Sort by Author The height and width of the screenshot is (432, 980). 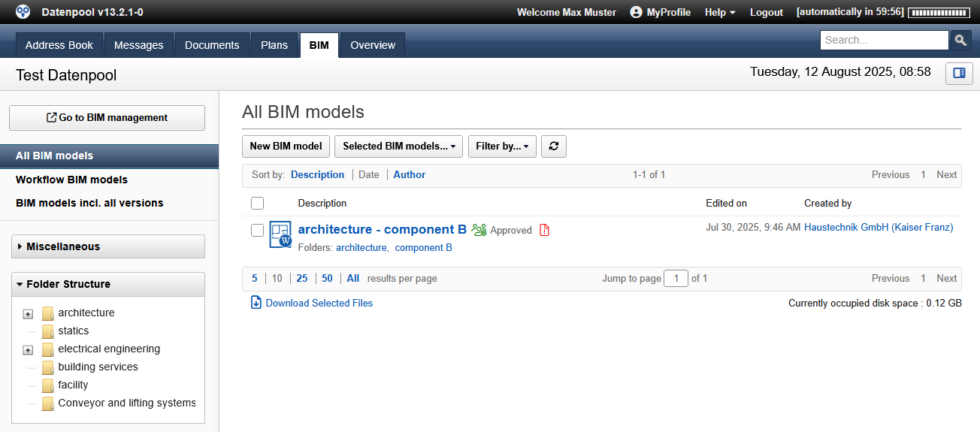(x=410, y=174)
